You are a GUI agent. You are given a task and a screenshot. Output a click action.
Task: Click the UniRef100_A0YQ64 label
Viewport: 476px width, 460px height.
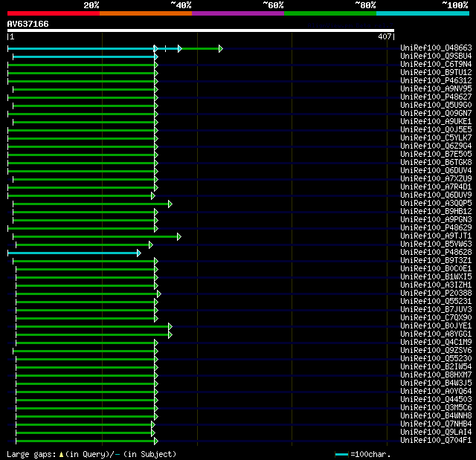tap(436, 392)
